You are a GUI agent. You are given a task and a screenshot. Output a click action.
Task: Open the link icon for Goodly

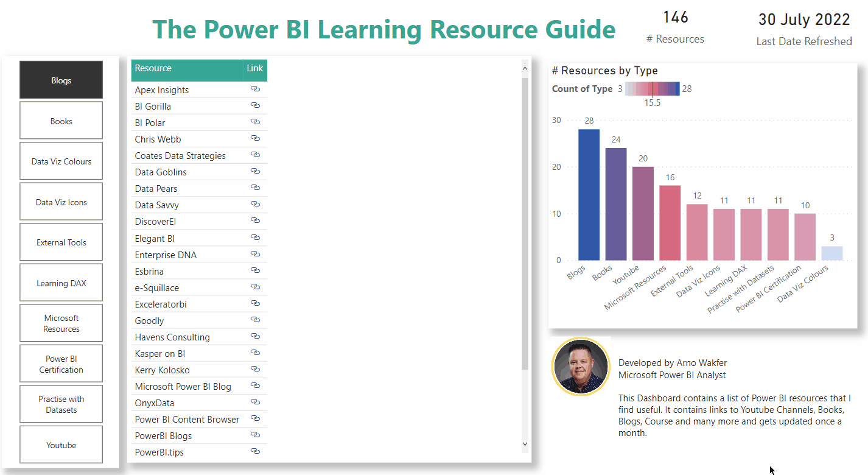pos(255,320)
